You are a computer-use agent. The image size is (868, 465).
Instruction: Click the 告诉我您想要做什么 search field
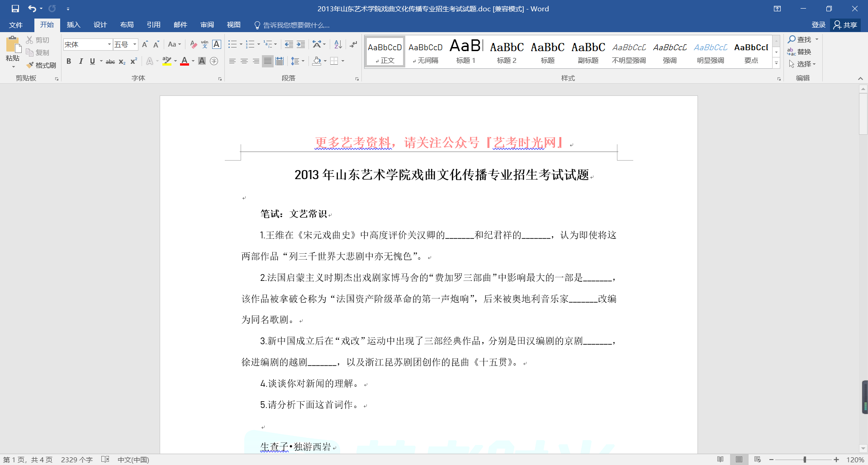tap(296, 25)
